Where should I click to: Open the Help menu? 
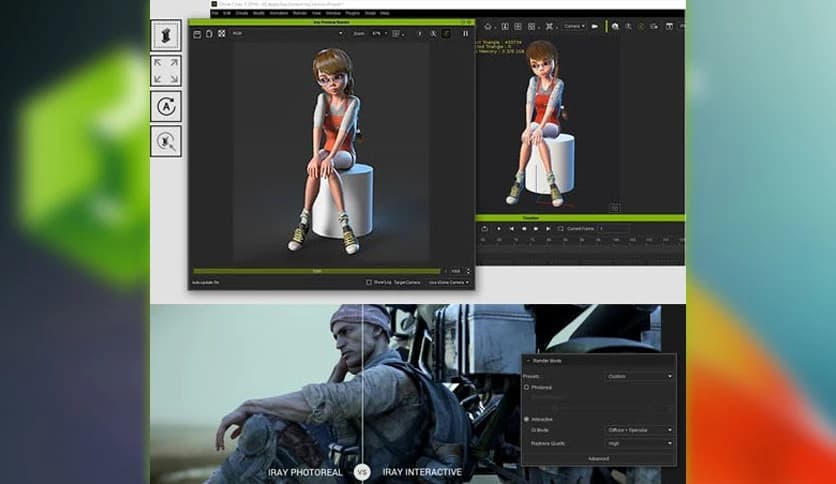click(x=384, y=13)
